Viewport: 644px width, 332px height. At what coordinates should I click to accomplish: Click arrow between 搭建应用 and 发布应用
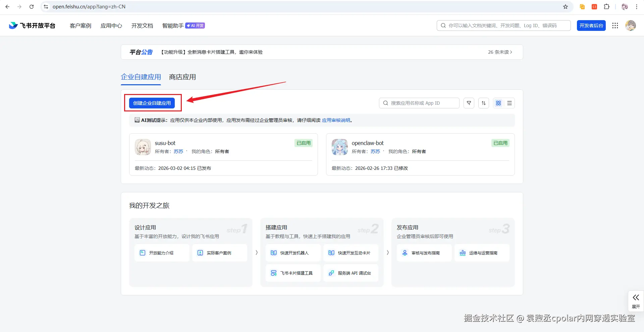[x=388, y=252]
